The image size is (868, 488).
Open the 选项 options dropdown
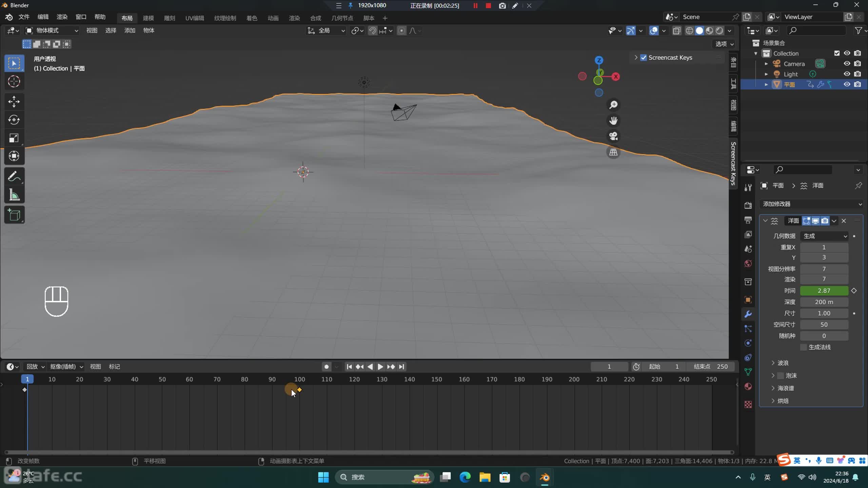click(x=724, y=44)
